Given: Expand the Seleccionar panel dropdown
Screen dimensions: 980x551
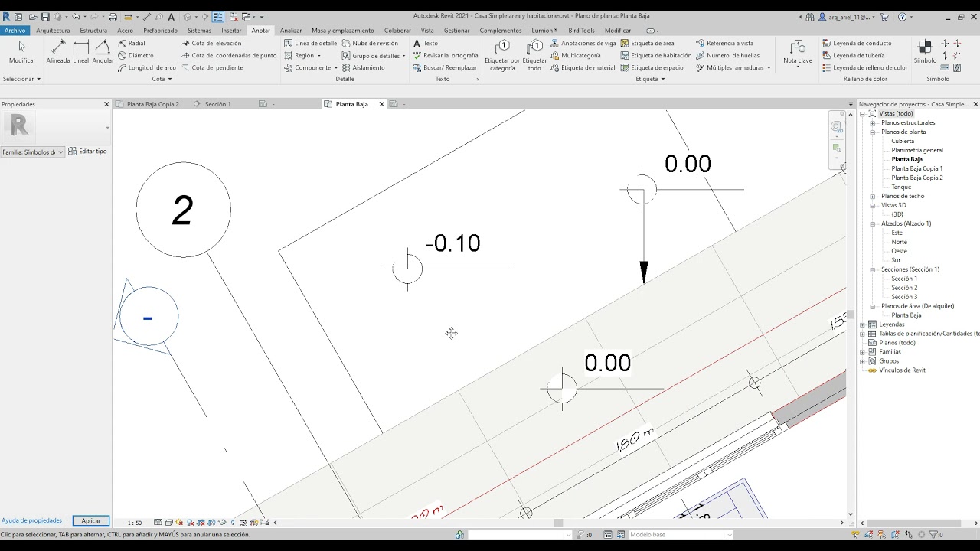Looking at the screenshot, I should [21, 79].
